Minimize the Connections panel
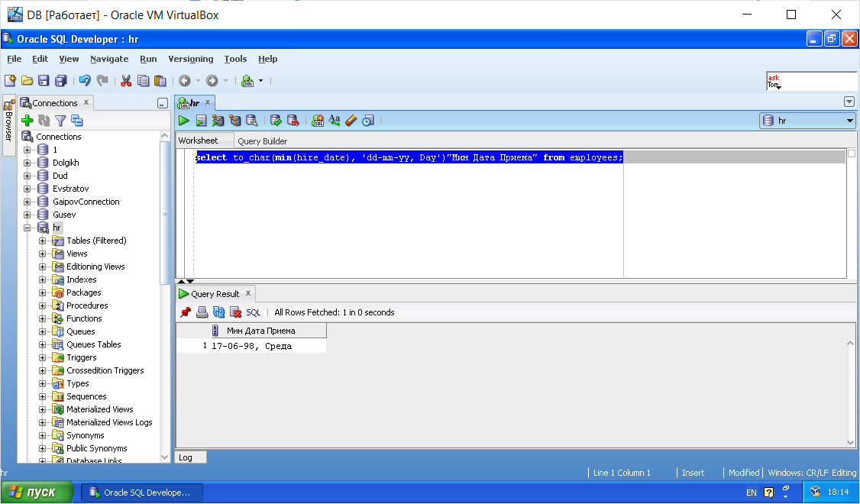Viewport: 860px width, 504px height. (163, 103)
